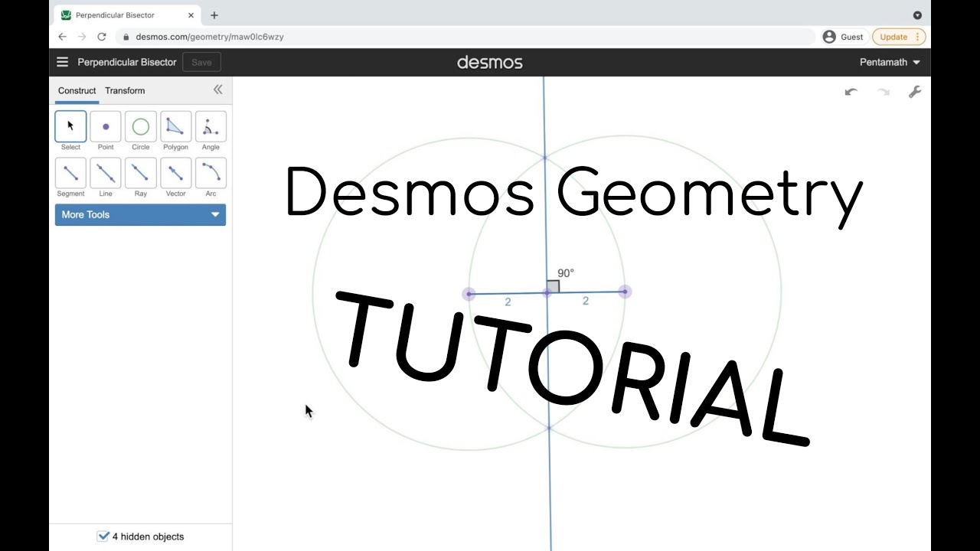Viewport: 980px width, 551px height.
Task: Switch to the Transform tab
Action: click(x=125, y=90)
